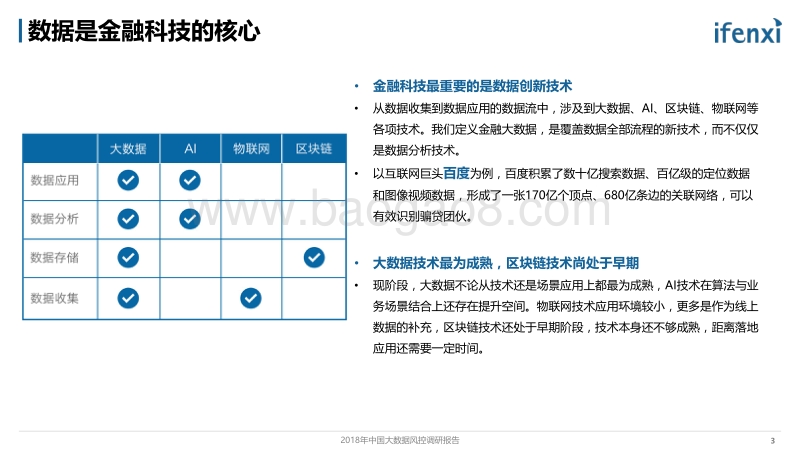Click paragraph starting 现阶段，大数据不论从技术
The height and width of the screenshot is (450, 800).
[x=565, y=317]
